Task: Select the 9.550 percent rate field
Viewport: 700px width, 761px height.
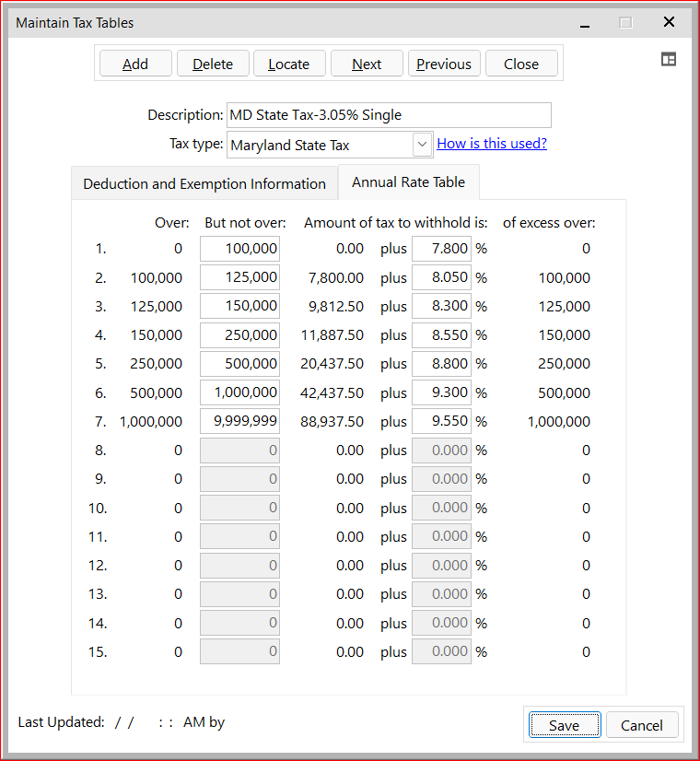Action: point(441,421)
